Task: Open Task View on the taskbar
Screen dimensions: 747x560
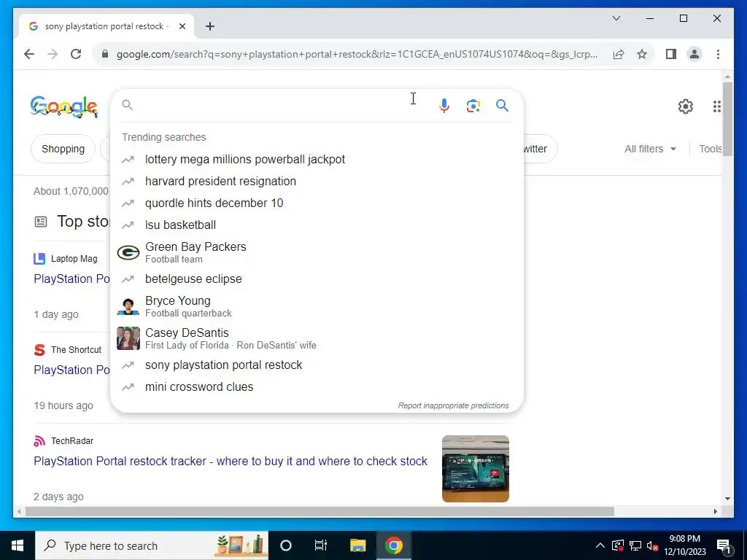Action: 321,545
